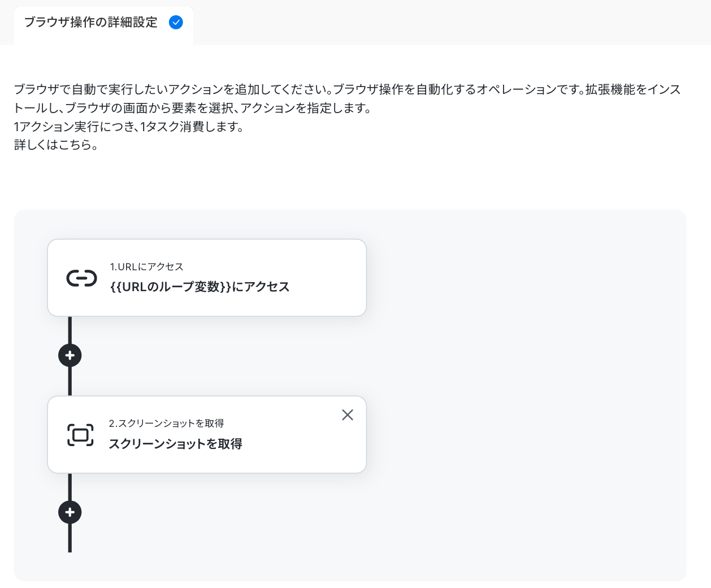Click the connector line directly above step 2 card

[x=70, y=382]
